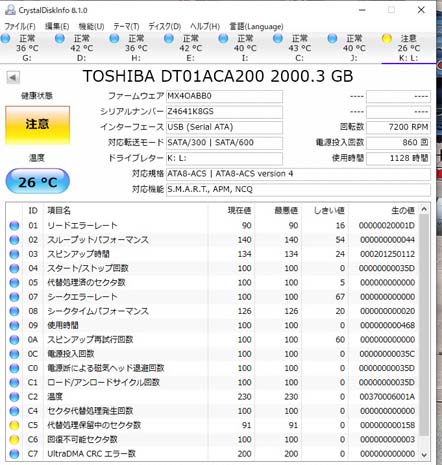Screen dimensions: 442x465
Task: Open the ファイル(F) menu
Action: [x=20, y=26]
